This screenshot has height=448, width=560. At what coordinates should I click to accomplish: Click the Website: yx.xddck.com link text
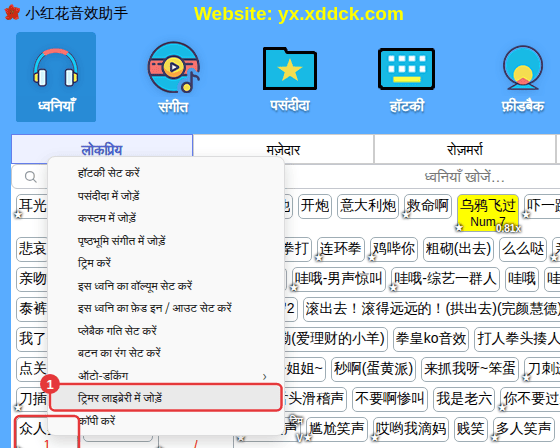299,14
